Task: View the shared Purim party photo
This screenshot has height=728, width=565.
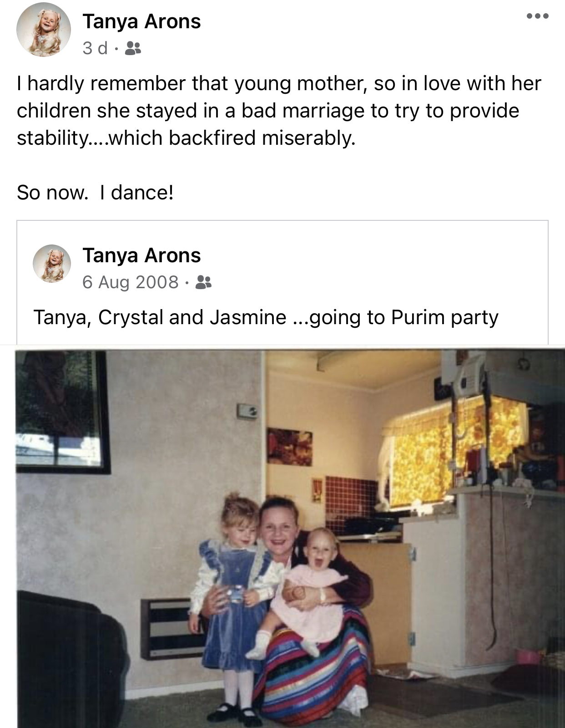Action: pyautogui.click(x=290, y=538)
